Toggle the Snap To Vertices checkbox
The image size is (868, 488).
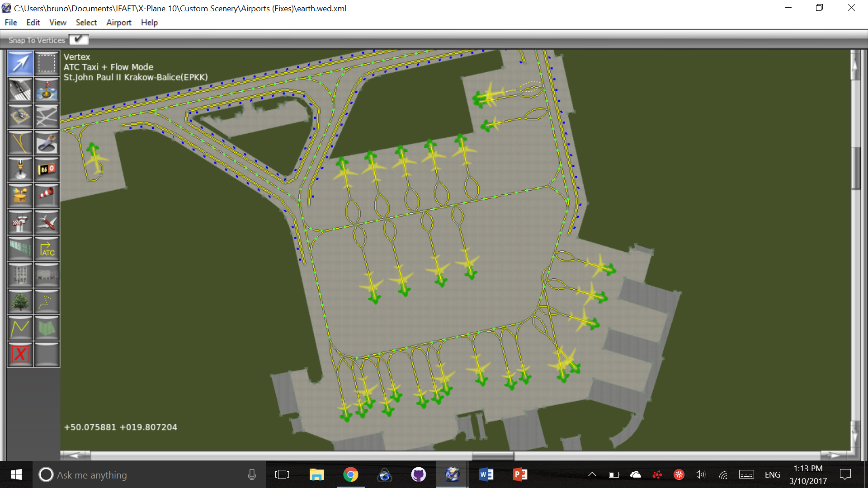point(79,40)
